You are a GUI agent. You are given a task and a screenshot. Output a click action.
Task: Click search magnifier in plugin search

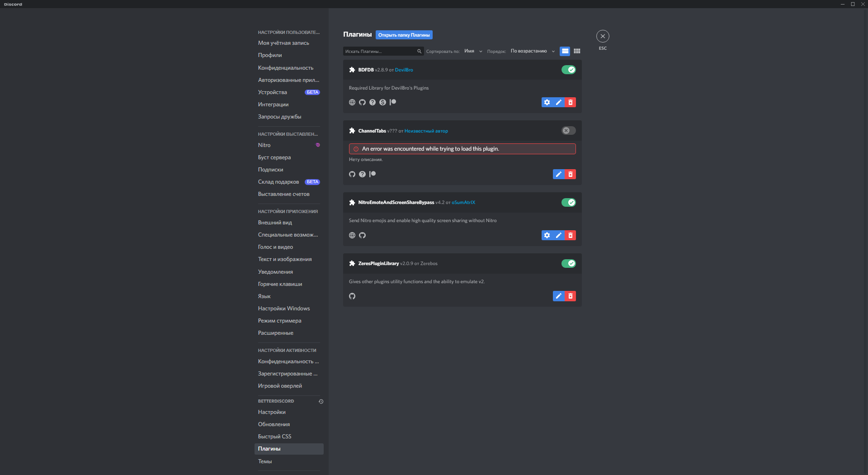click(419, 51)
